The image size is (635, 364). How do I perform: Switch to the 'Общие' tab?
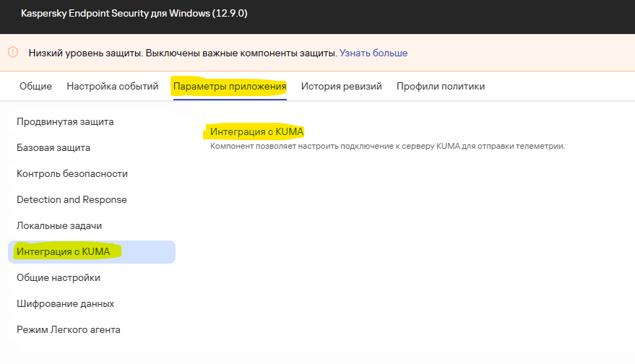(x=35, y=86)
